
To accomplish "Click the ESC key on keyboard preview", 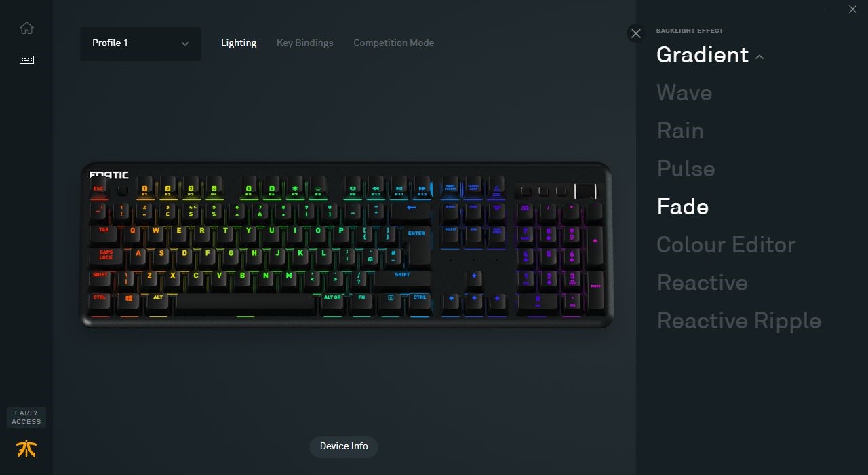I will [x=99, y=190].
